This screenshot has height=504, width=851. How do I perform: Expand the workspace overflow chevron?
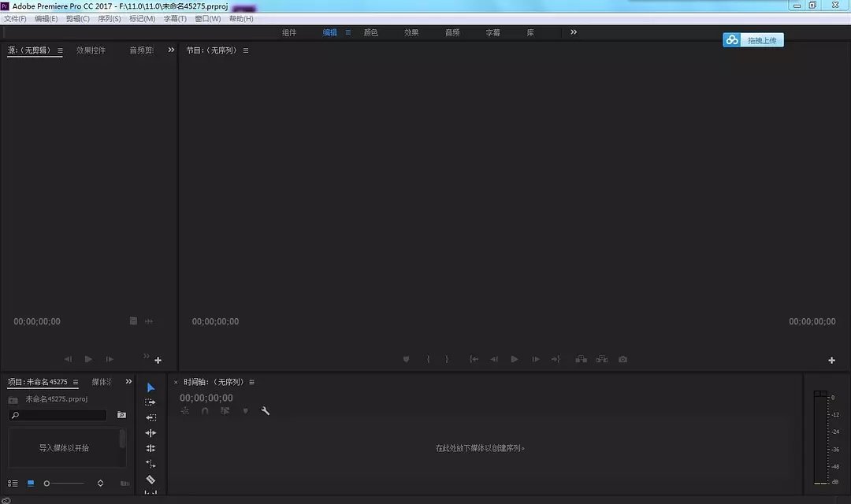point(574,32)
